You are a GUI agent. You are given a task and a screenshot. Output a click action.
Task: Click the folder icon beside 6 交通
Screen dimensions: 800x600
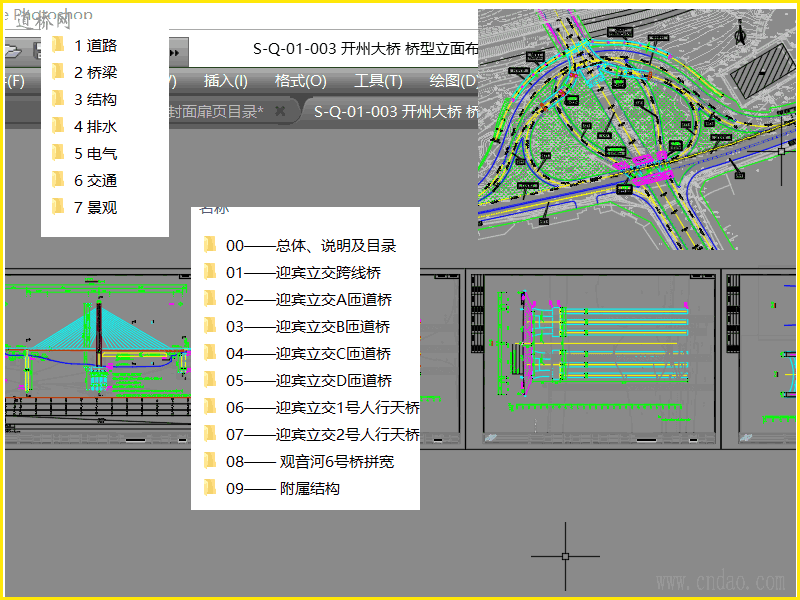[x=58, y=180]
